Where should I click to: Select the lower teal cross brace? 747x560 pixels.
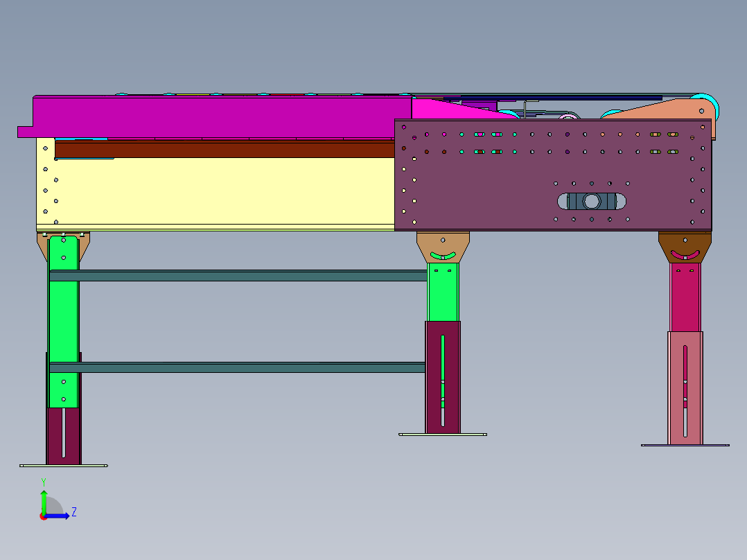[237, 367]
